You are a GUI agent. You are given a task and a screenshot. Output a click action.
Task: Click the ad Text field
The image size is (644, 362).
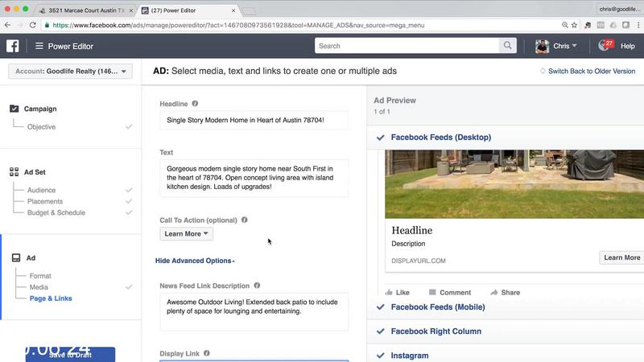[x=254, y=178]
